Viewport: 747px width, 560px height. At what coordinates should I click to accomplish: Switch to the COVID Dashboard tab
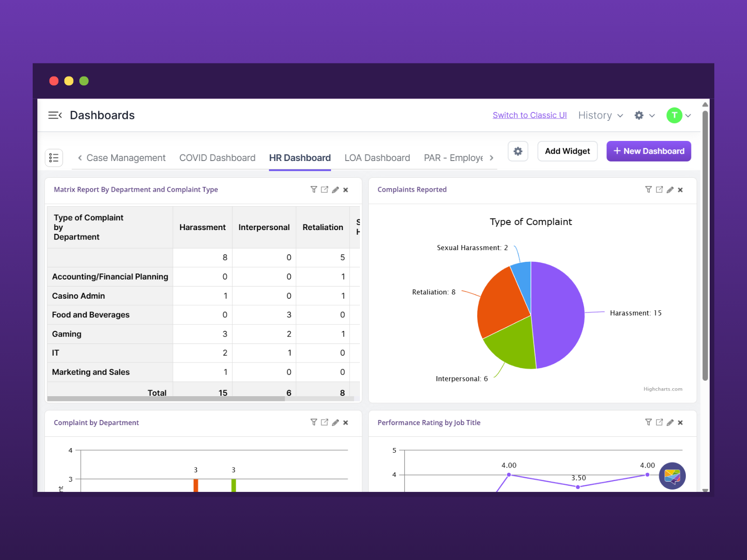pyautogui.click(x=217, y=158)
